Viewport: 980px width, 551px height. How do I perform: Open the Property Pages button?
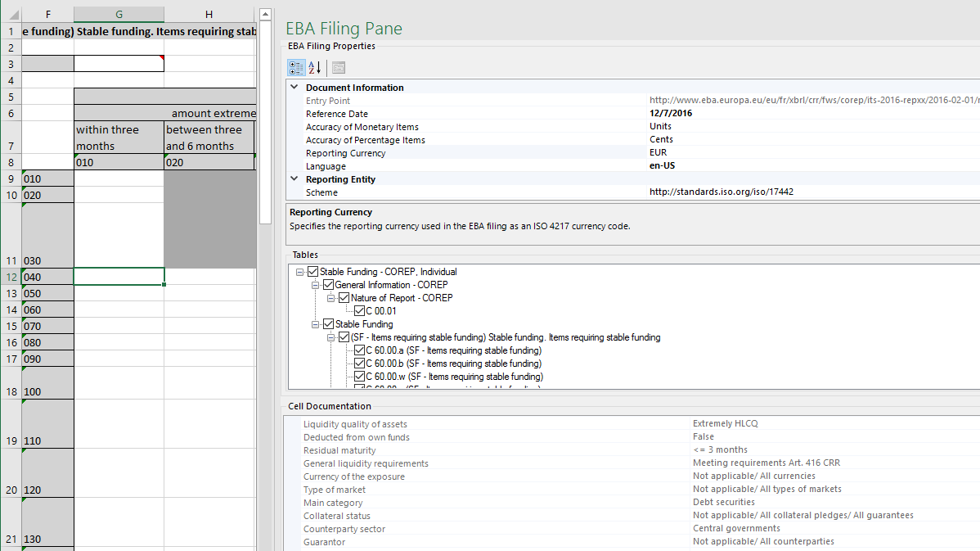coord(339,68)
